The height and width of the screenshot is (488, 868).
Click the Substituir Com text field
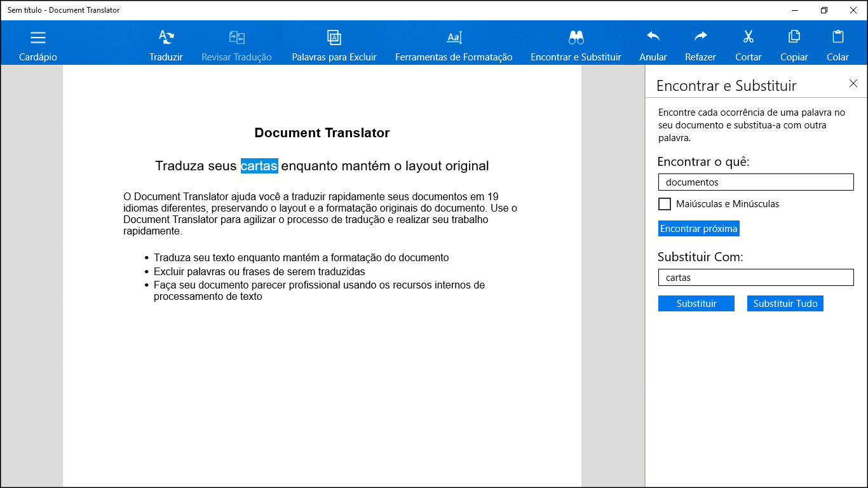[x=756, y=278]
